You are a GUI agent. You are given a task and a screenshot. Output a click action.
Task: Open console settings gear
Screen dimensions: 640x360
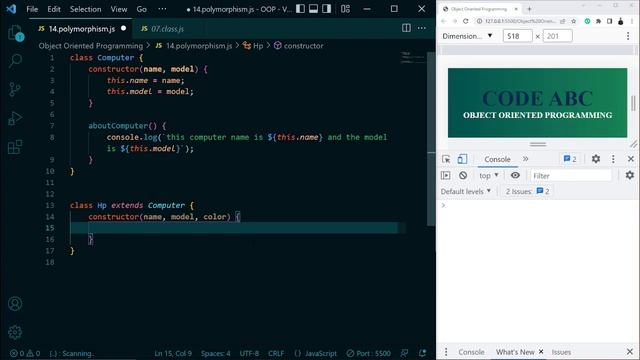pos(630,175)
